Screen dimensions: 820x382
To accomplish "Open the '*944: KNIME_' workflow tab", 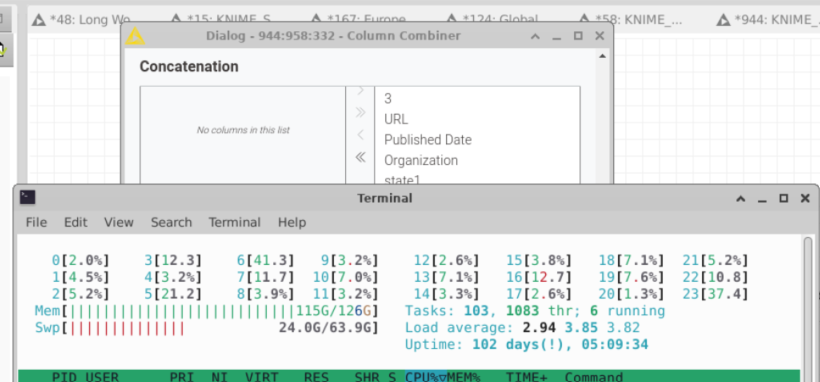I will [768, 20].
